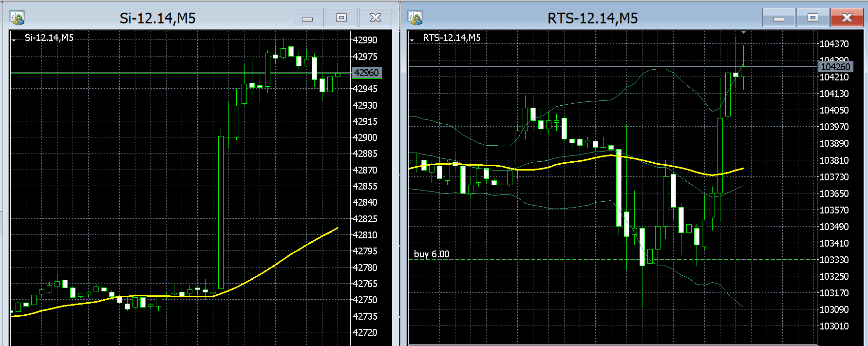Viewport: 868px width, 346px height.
Task: Click the 42750 level on Si price scale
Action: pyautogui.click(x=365, y=300)
